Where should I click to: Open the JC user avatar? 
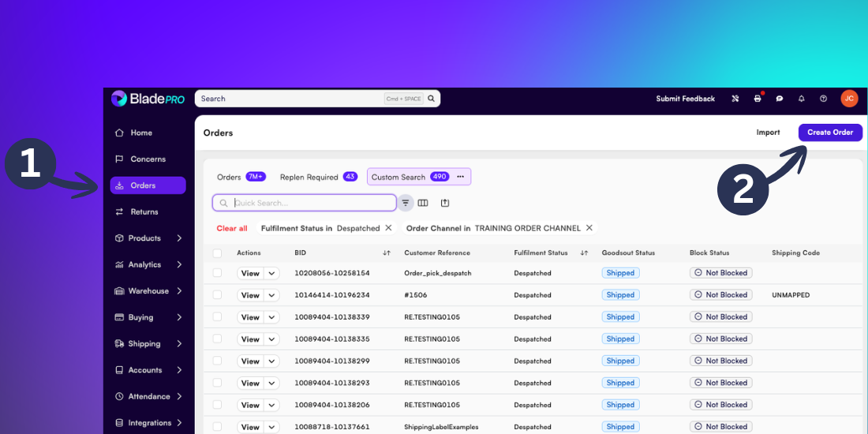tap(849, 99)
